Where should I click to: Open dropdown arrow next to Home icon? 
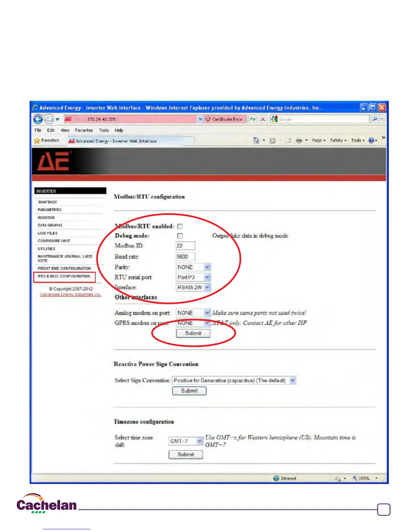[x=264, y=140]
